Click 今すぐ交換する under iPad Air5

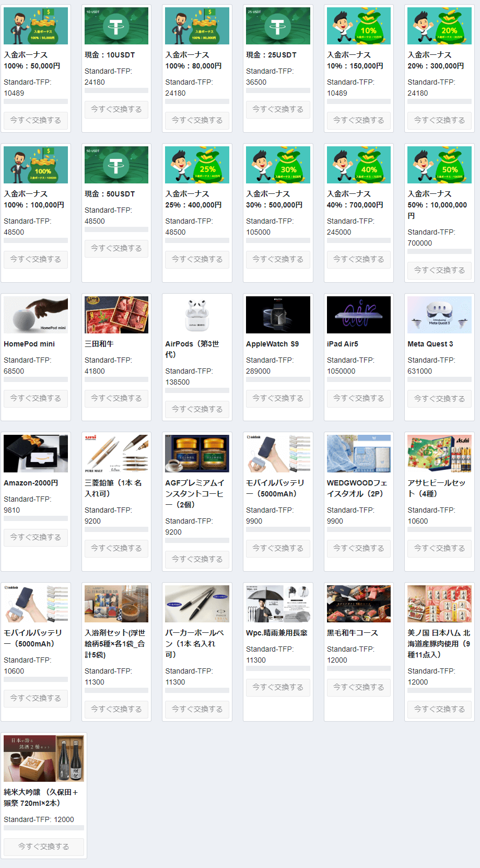[x=359, y=398]
